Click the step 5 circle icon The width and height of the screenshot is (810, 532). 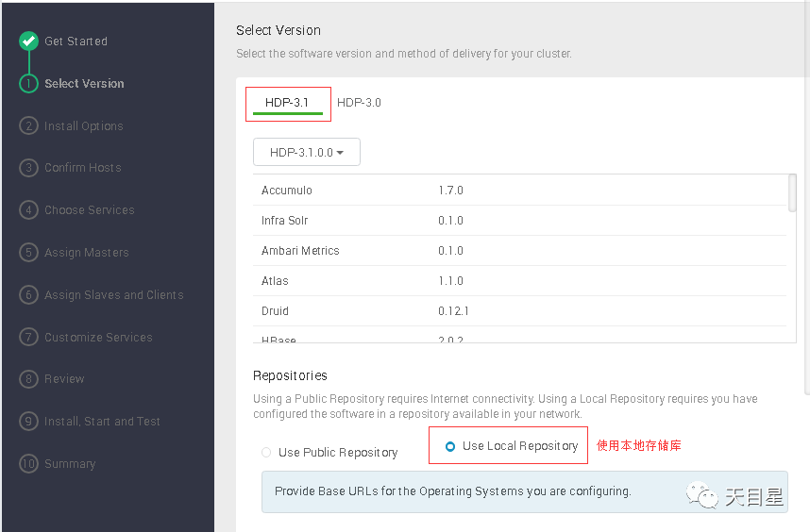(x=28, y=253)
